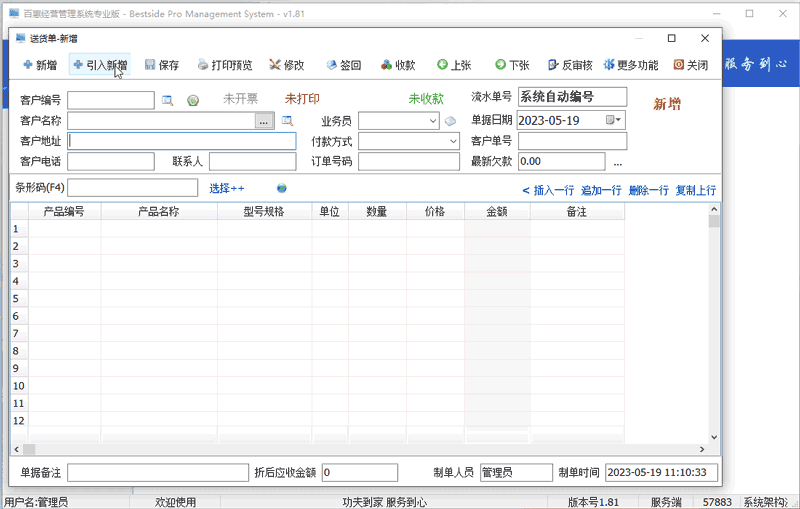
Task: Maximize the 送货单-新增 window
Action: pos(672,38)
